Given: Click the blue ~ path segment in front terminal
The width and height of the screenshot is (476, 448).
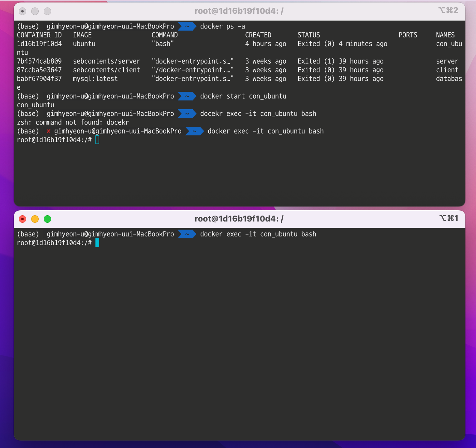Looking at the screenshot, I should (x=187, y=234).
